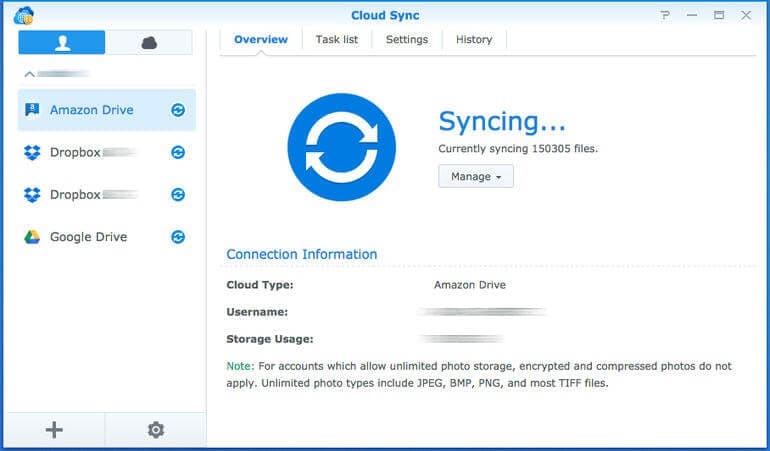Viewport: 770px width, 451px height.
Task: Close the Cloud Sync window
Action: (746, 15)
